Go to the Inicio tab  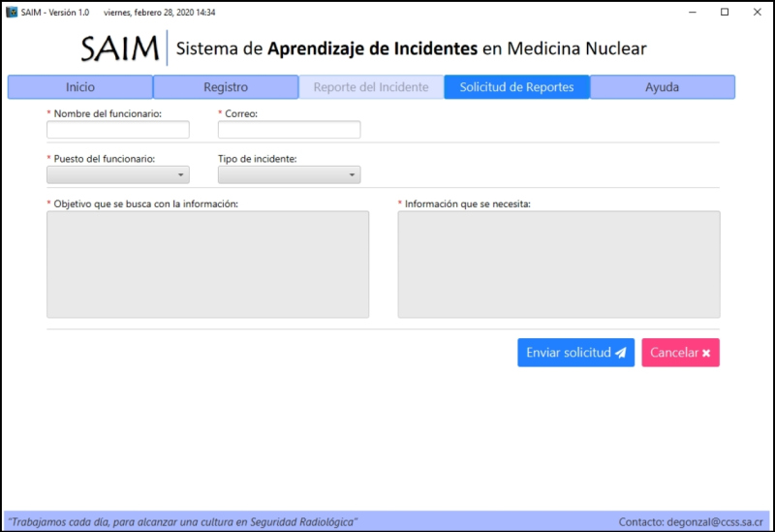tap(80, 87)
